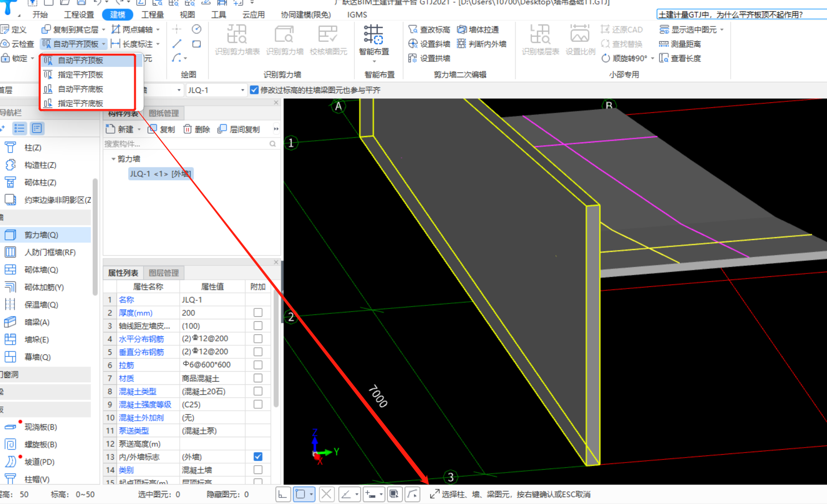827x504 pixels.
Task: Switch to the 图层管理 tab
Action: point(164,273)
